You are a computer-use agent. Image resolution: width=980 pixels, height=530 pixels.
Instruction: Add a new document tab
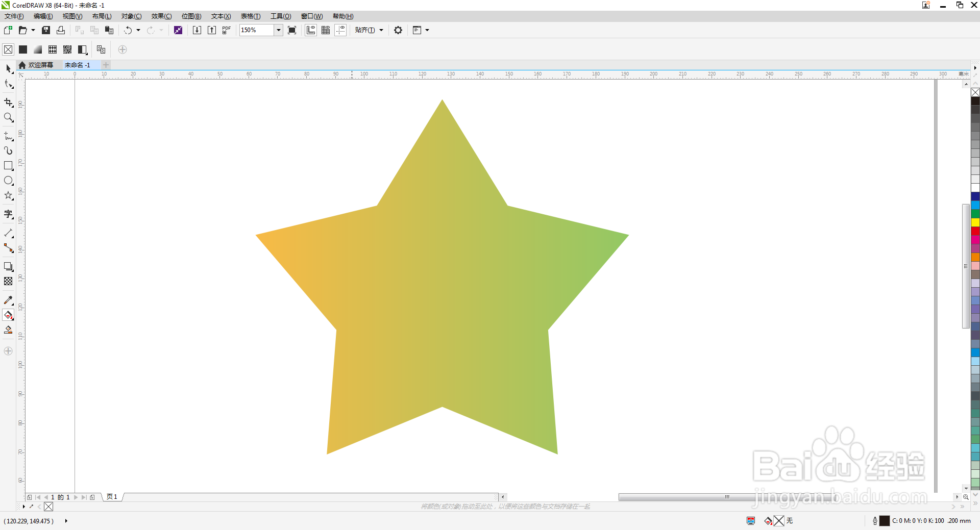point(106,65)
